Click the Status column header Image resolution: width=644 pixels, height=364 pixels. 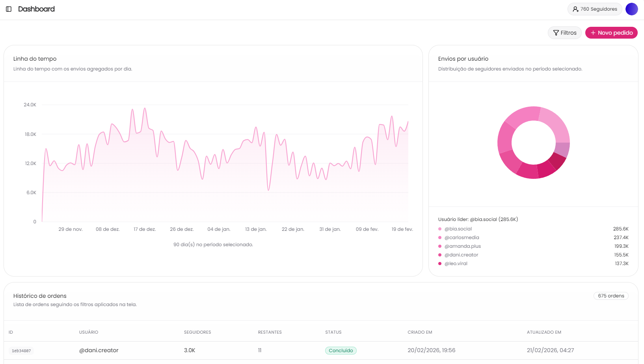(x=333, y=332)
